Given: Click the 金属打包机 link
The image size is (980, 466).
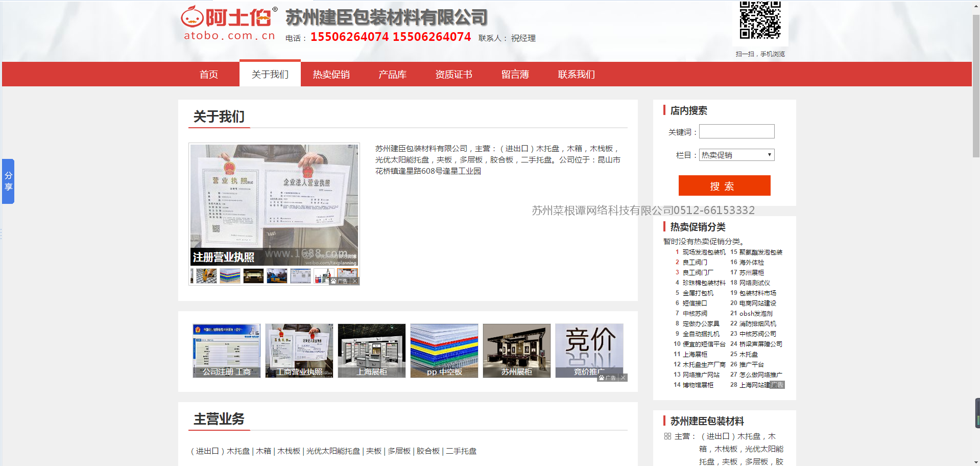Looking at the screenshot, I should pos(698,293).
